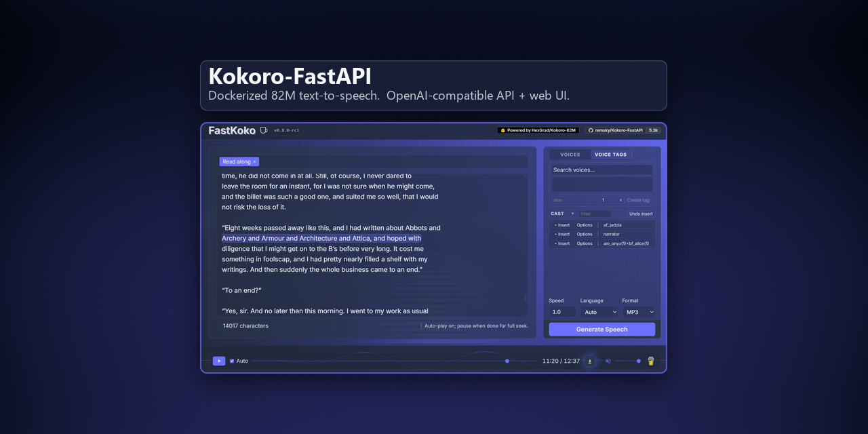The height and width of the screenshot is (434, 868).
Task: Click the Create tag button
Action: click(x=638, y=200)
